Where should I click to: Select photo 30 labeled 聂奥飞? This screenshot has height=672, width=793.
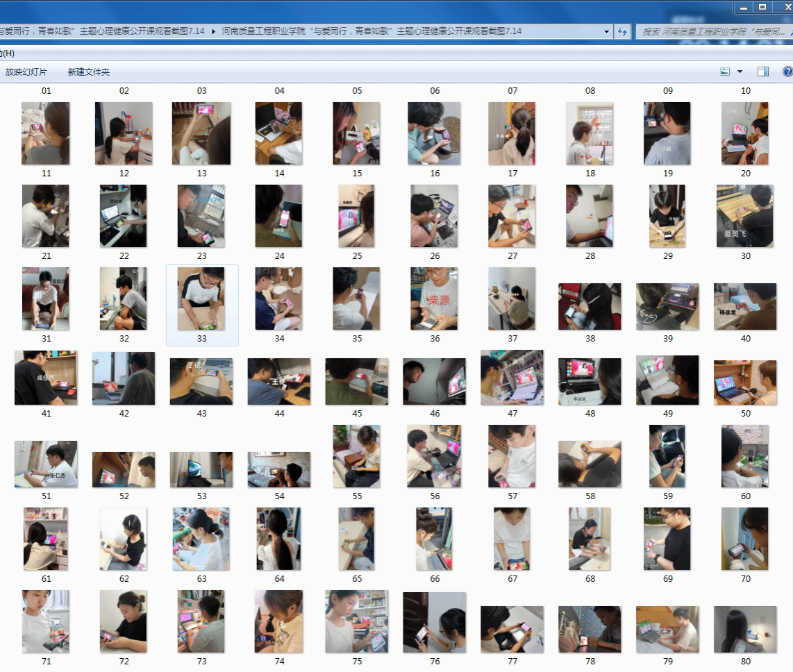point(744,216)
